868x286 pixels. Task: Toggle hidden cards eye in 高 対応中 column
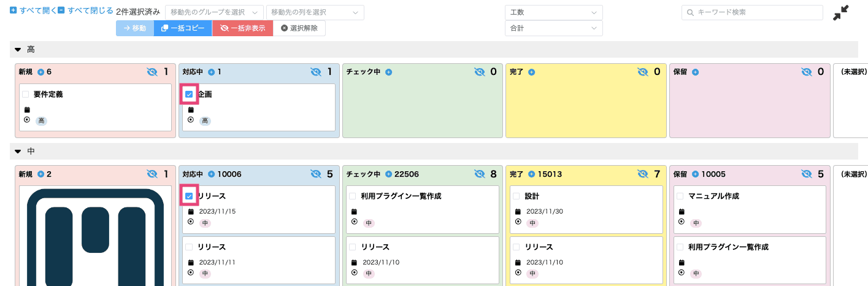[316, 72]
